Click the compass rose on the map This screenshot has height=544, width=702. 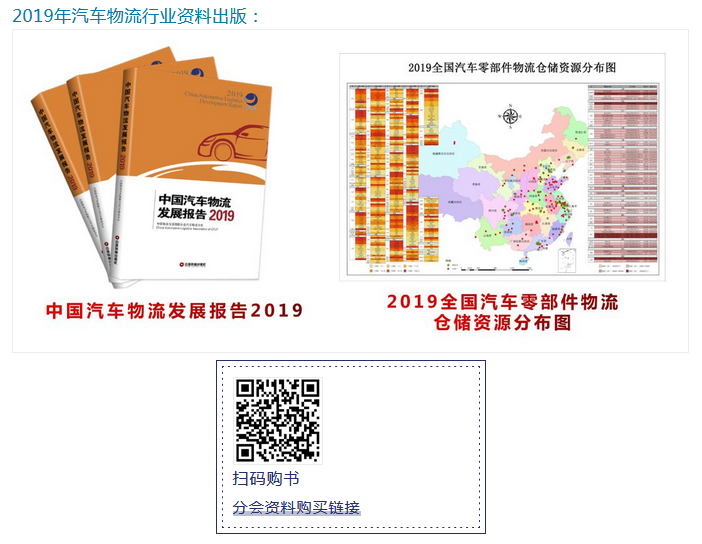coord(510,116)
